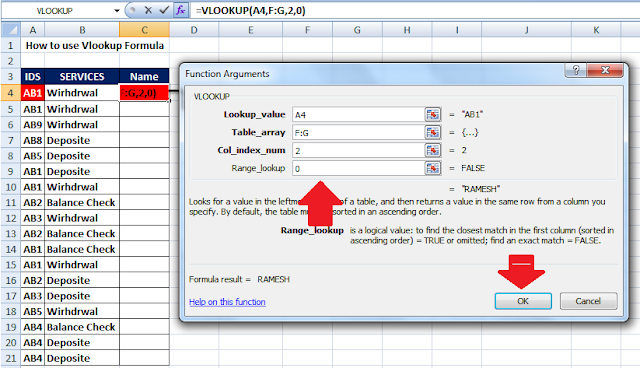Select column A header
Screen dimensions: 640x368
click(33, 30)
